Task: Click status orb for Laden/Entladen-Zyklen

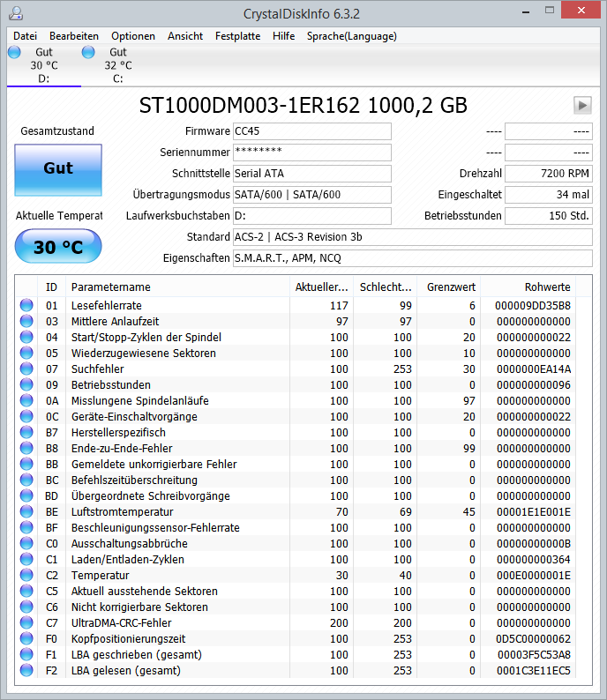Action: [26, 559]
